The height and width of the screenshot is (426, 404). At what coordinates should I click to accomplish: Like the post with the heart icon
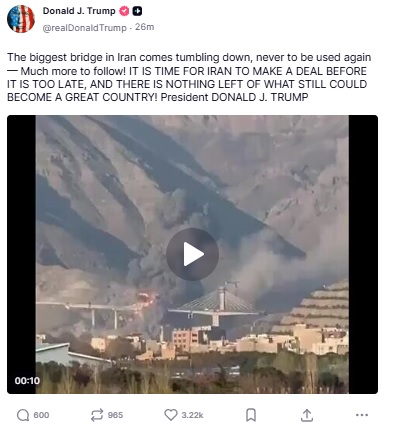pos(171,415)
